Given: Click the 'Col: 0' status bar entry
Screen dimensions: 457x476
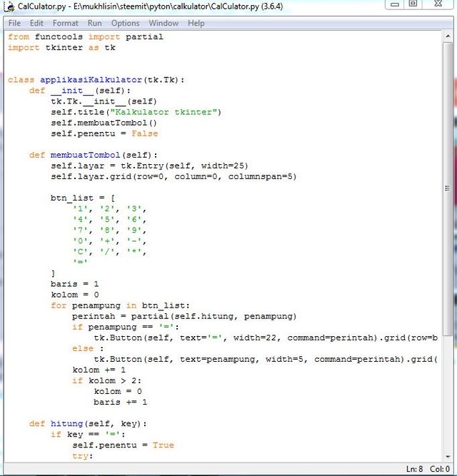Looking at the screenshot, I should [440, 469].
